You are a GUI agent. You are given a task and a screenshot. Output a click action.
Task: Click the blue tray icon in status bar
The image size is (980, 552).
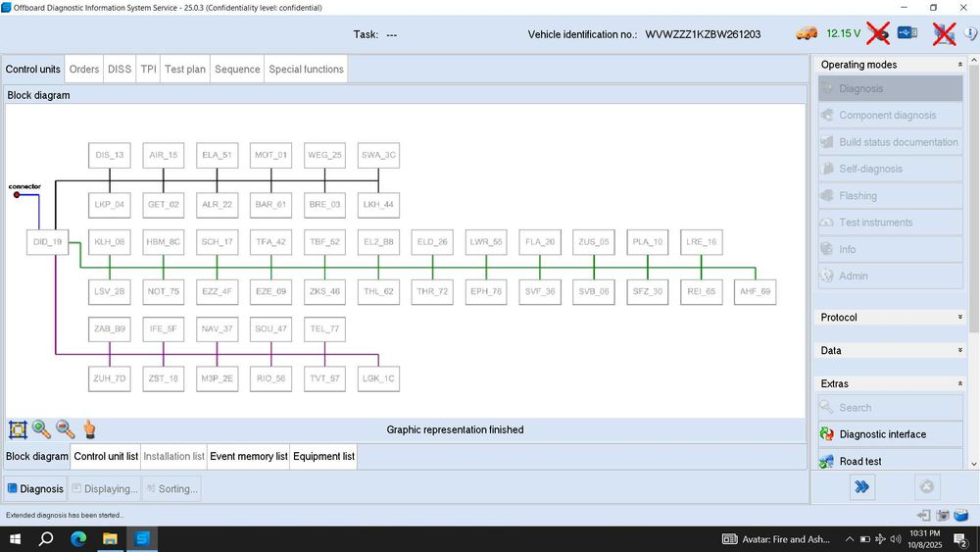pyautogui.click(x=961, y=515)
